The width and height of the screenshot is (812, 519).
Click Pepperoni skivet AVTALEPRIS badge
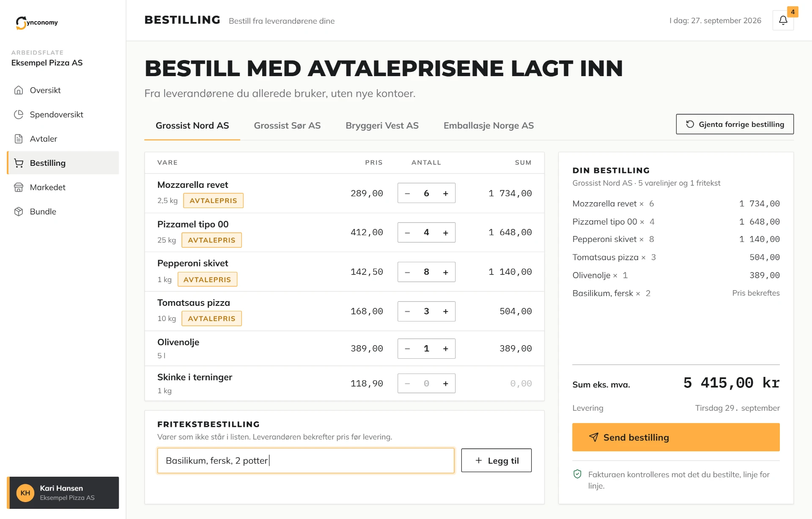(x=207, y=279)
